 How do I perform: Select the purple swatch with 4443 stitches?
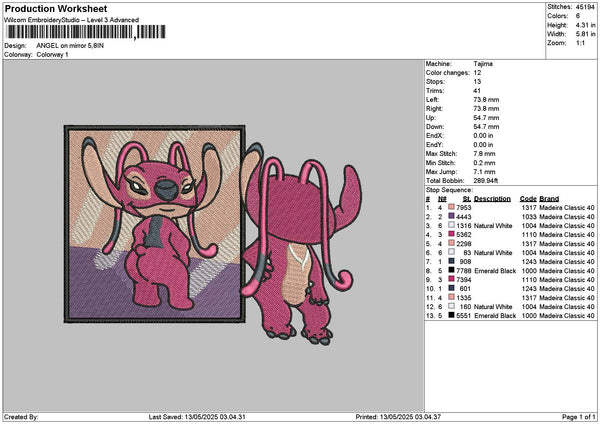[x=453, y=216]
